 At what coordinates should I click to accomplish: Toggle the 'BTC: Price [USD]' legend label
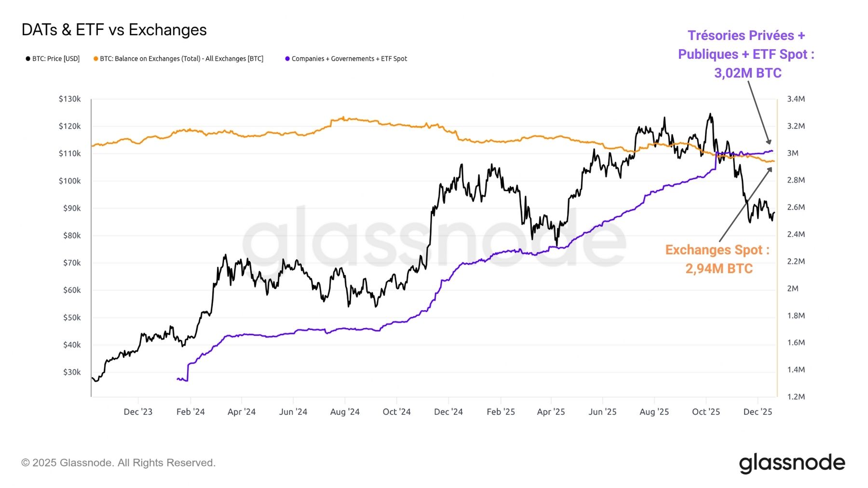point(56,59)
